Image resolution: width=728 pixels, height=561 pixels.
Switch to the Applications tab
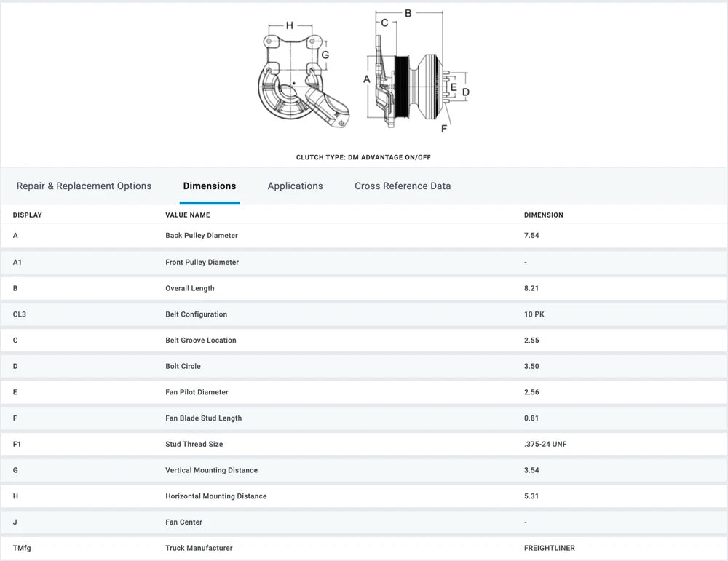click(295, 186)
